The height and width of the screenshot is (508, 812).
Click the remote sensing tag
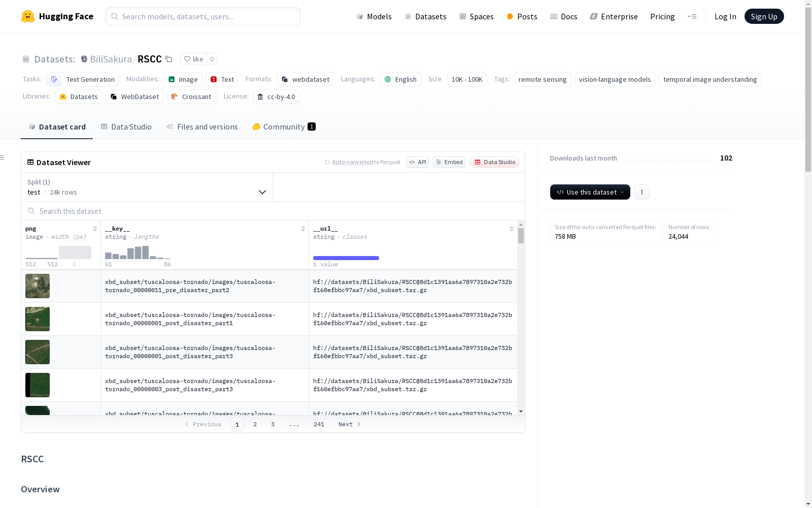(x=543, y=79)
